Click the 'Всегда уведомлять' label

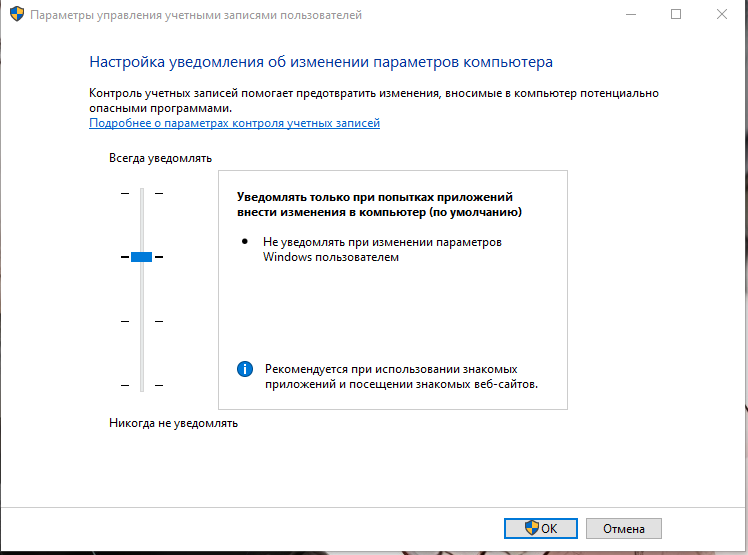pyautogui.click(x=160, y=158)
